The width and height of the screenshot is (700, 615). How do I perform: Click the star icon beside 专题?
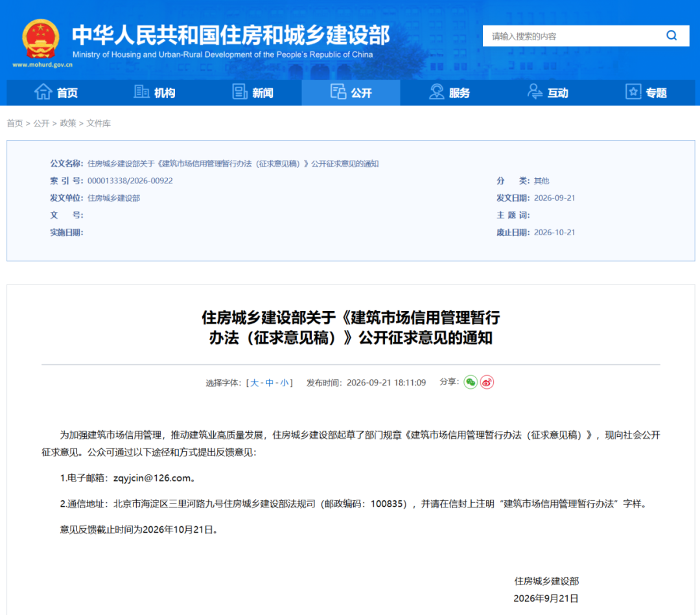(633, 91)
